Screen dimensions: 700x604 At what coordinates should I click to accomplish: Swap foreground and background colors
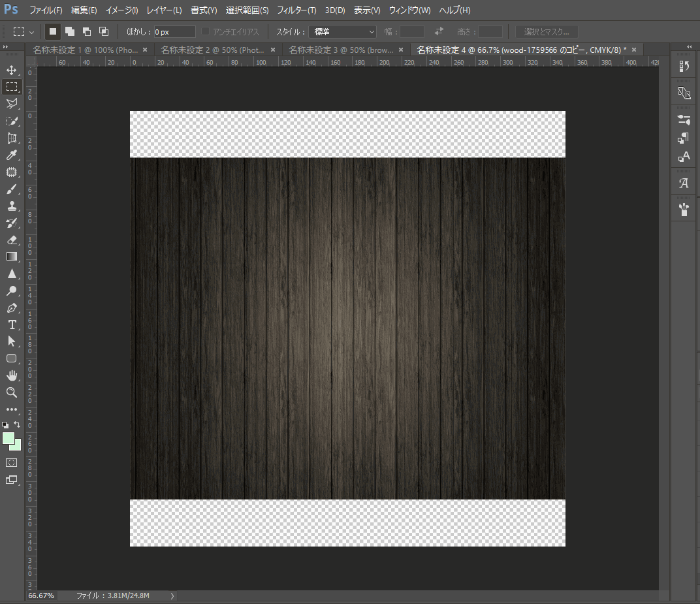click(17, 424)
